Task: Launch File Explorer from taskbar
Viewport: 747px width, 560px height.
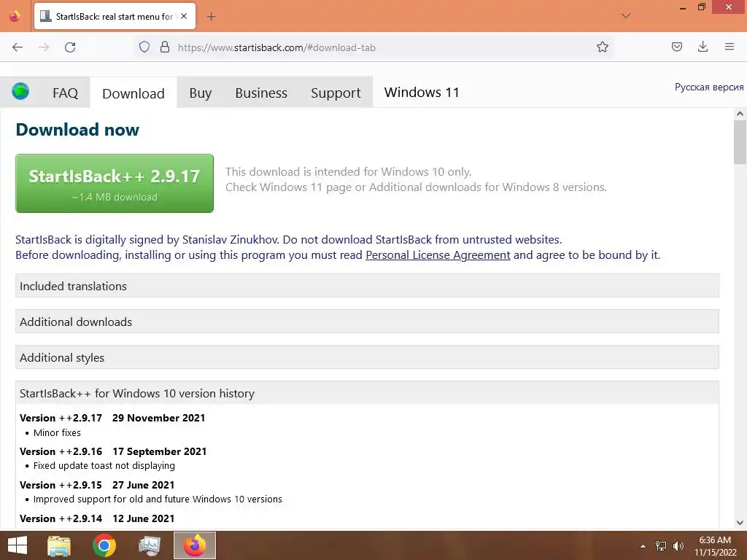Action: [59, 545]
